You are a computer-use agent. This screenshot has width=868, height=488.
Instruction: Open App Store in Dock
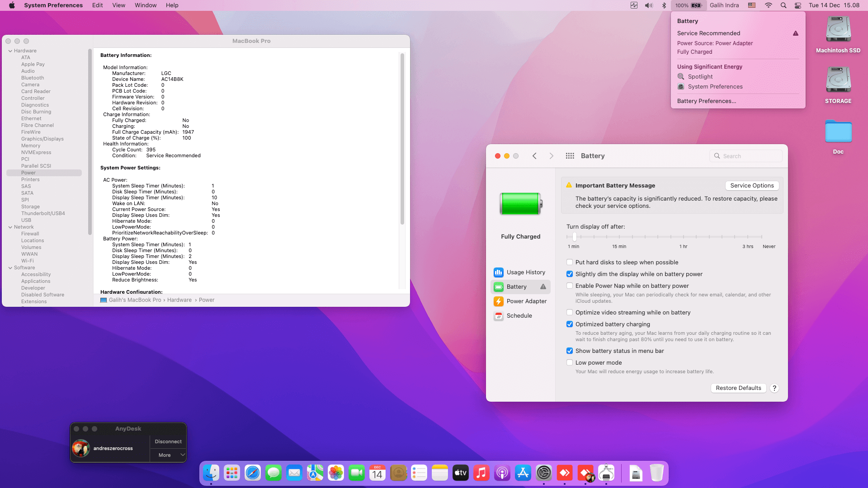(523, 473)
